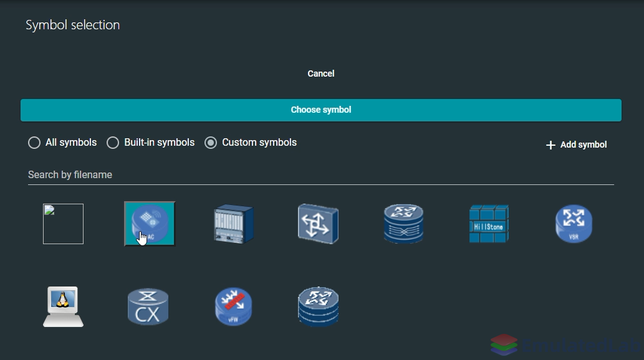
Task: Select the Linux penguin computer symbol
Action: pyautogui.click(x=63, y=306)
